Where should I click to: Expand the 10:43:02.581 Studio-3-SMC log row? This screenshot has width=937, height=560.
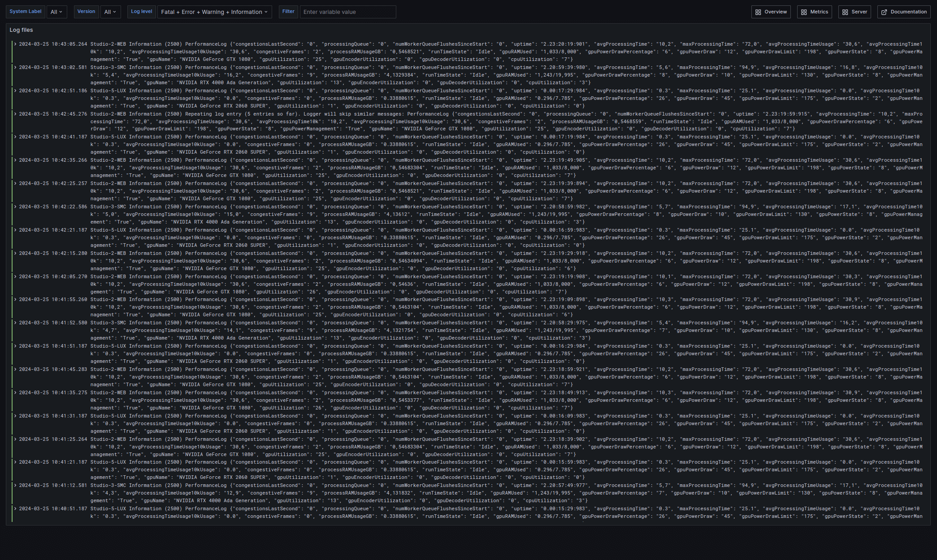[15, 68]
